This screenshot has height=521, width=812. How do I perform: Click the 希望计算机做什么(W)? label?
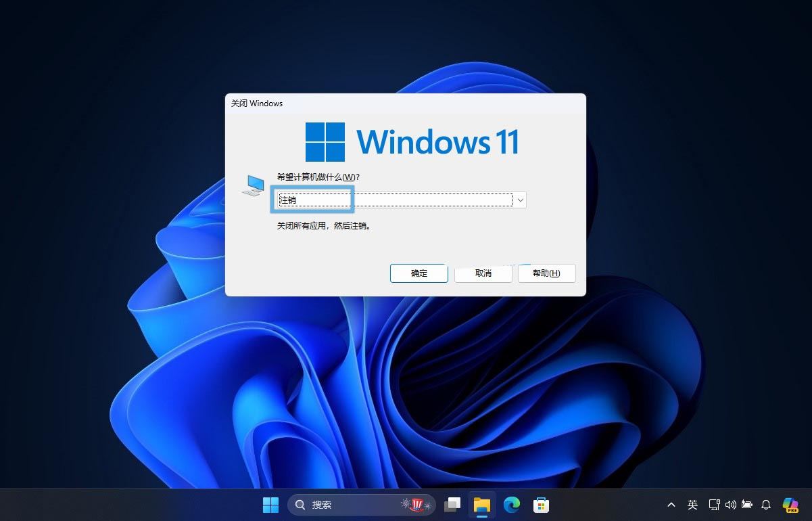coord(318,177)
